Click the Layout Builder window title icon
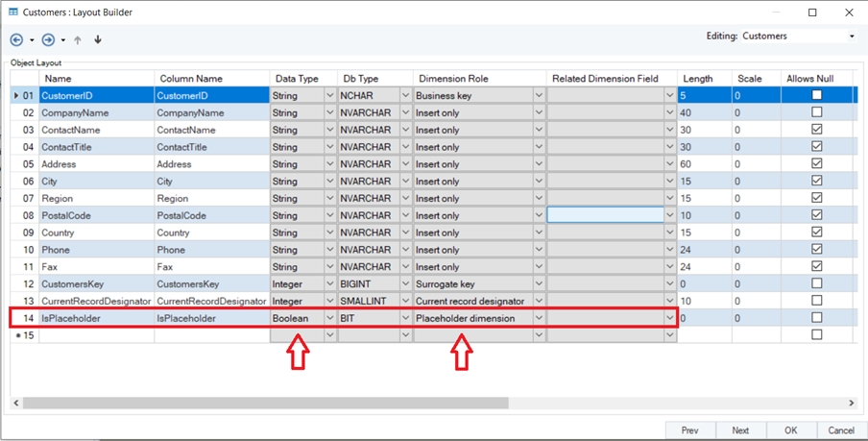 click(x=13, y=12)
